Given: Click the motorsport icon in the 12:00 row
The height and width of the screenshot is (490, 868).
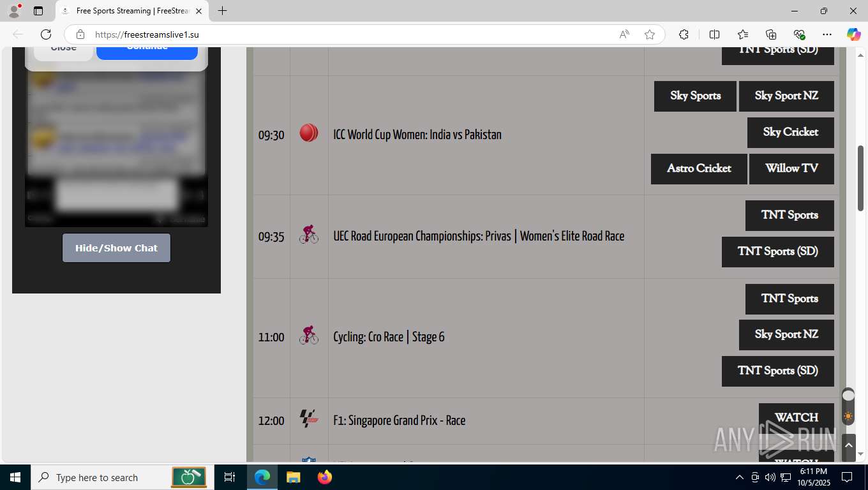Looking at the screenshot, I should [x=309, y=419].
